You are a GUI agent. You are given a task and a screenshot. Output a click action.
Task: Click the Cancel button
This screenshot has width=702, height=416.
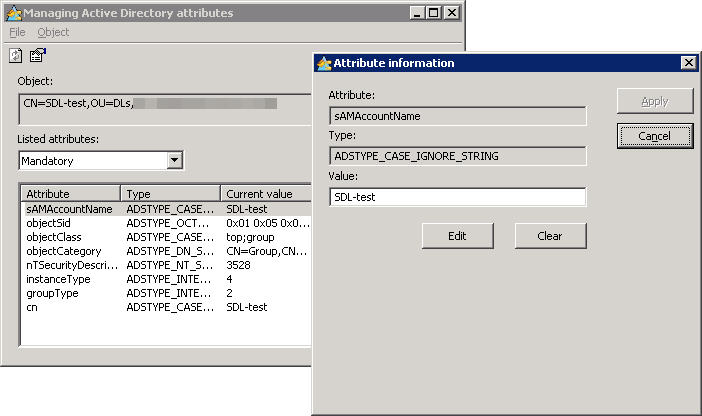coord(655,136)
